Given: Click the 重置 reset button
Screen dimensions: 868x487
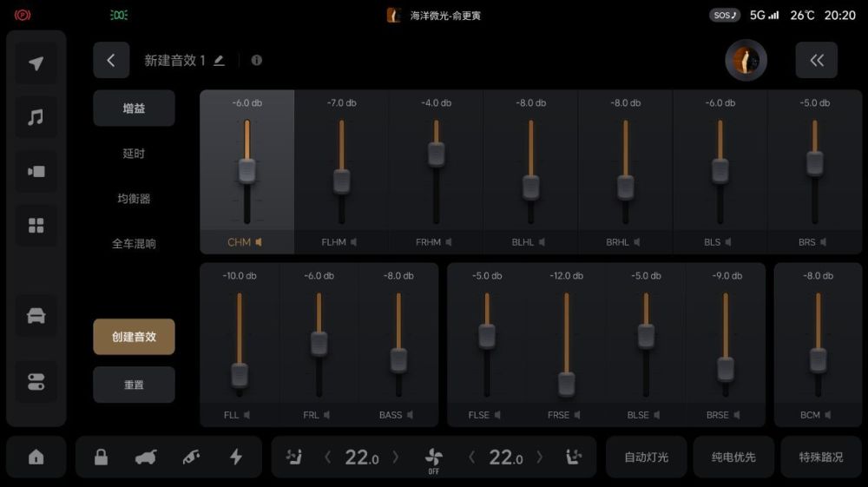Looking at the screenshot, I should (134, 385).
